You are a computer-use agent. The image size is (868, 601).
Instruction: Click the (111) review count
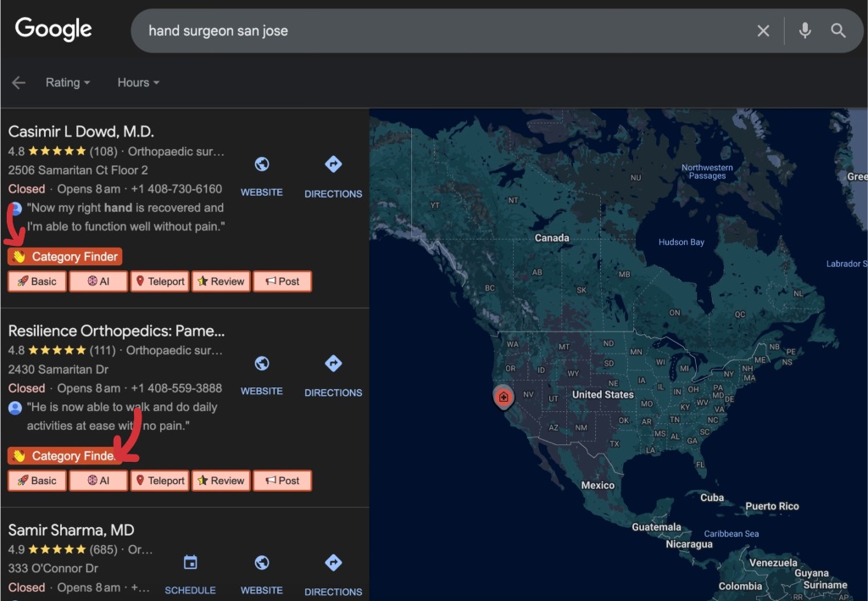click(x=102, y=350)
